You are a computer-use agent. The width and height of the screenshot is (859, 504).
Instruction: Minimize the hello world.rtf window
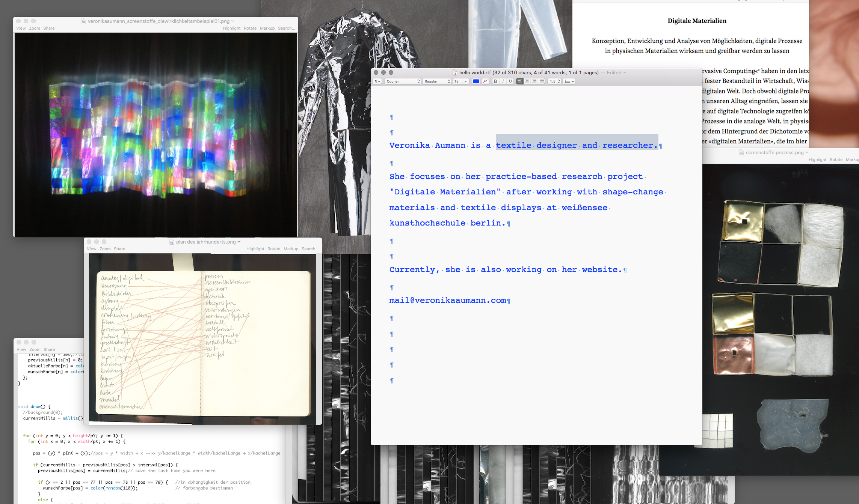pyautogui.click(x=383, y=72)
